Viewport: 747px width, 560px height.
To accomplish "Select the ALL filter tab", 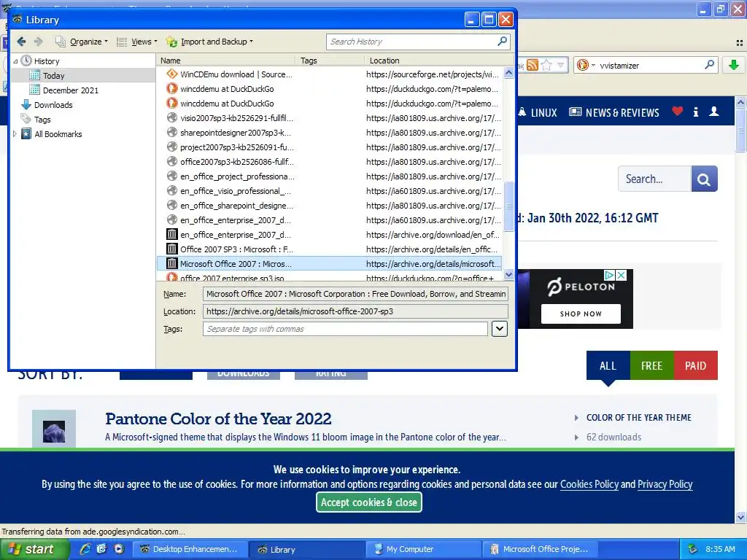I will click(608, 366).
